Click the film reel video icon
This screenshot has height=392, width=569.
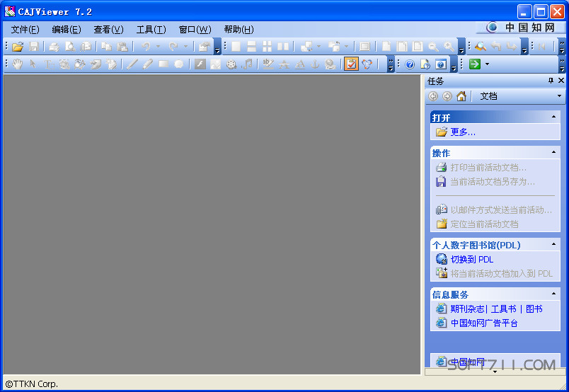point(231,64)
